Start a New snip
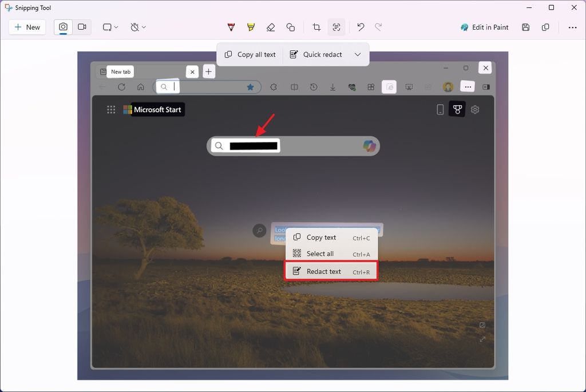 pyautogui.click(x=27, y=27)
